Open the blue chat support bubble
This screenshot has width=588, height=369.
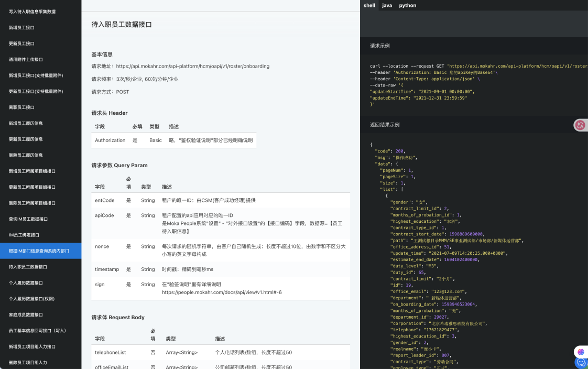pos(581,363)
